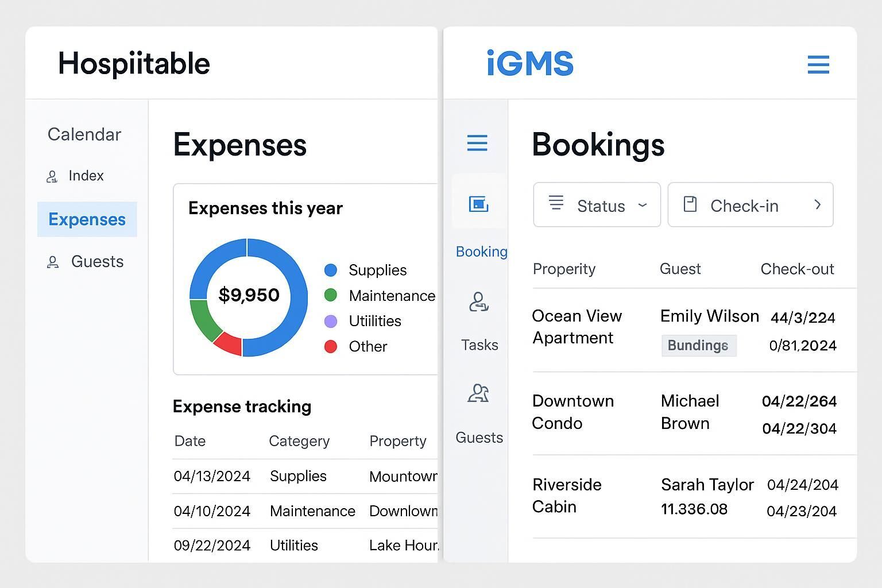Select Booking label in iGMS sidebar
Screen dimensions: 882x588
481,252
